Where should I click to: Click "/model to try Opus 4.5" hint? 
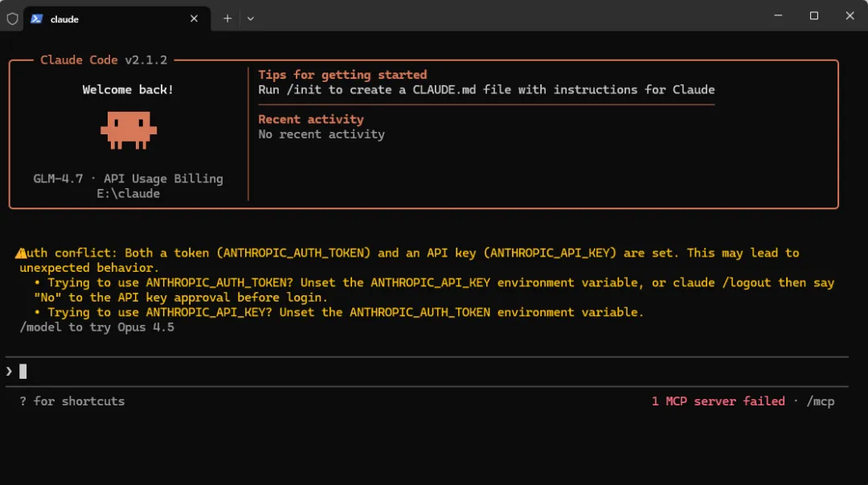97,327
